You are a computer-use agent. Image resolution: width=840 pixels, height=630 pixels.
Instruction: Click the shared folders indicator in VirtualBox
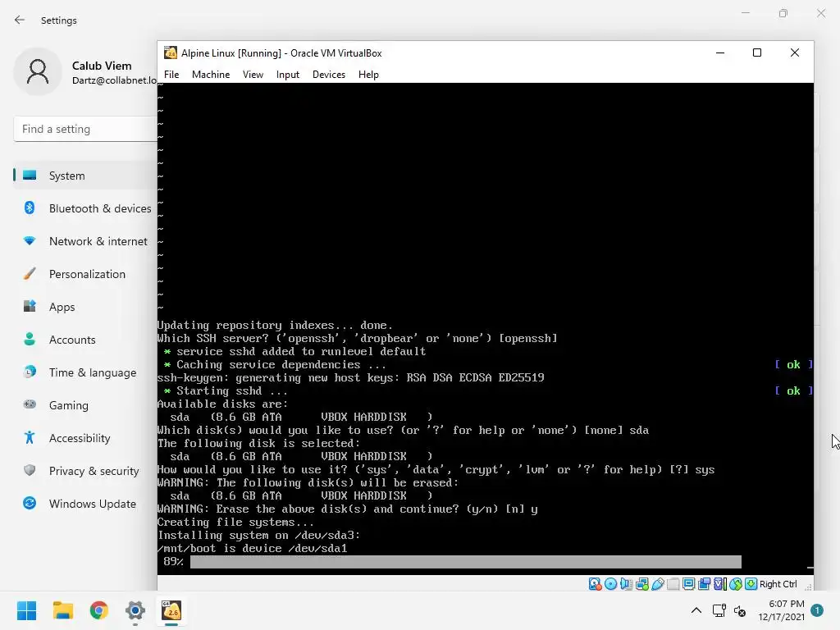coord(673,584)
